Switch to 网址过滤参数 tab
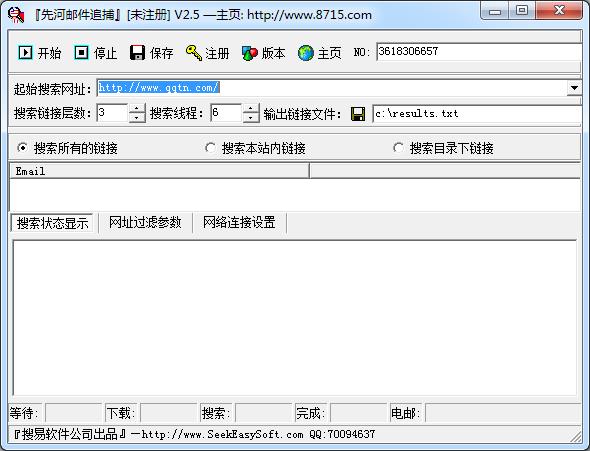This screenshot has width=590, height=451. 145,222
